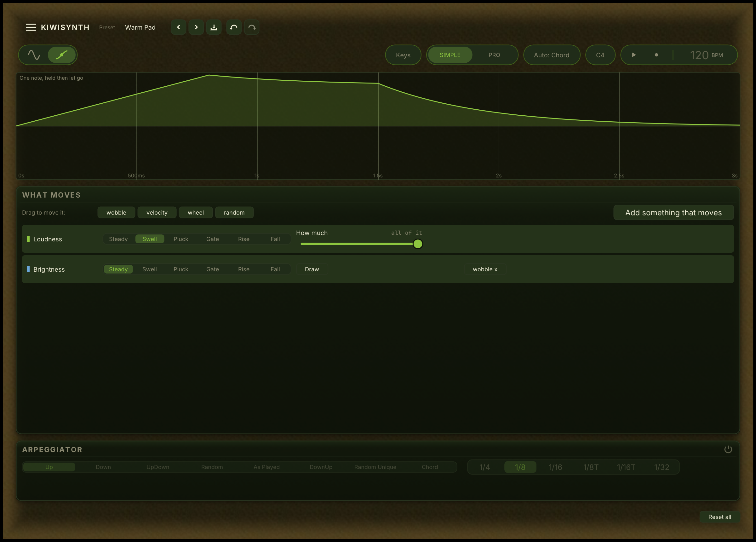Select Pluck shape for Loudness
The height and width of the screenshot is (542, 756).
pos(181,239)
